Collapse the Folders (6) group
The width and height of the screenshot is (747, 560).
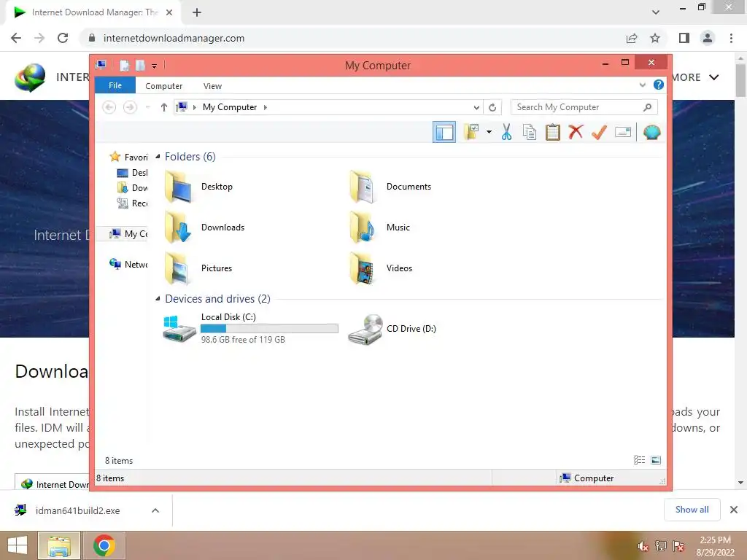(x=158, y=157)
